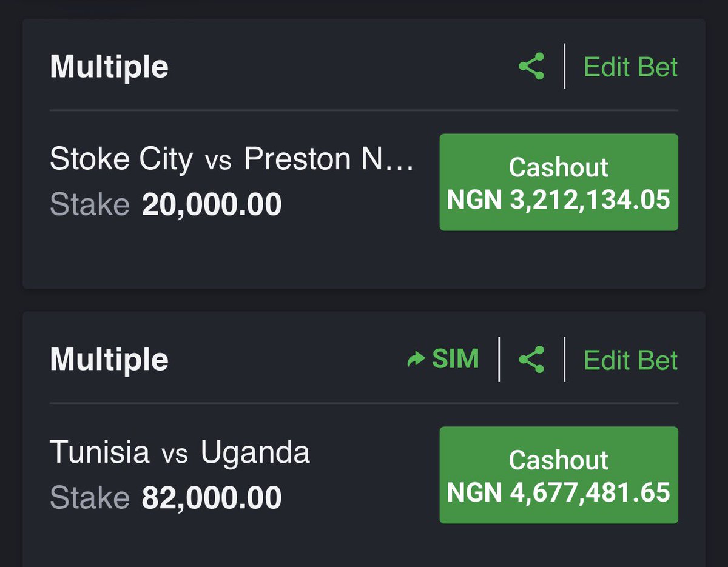Click the Stake label above Tunisia card divider
Image resolution: width=728 pixels, height=567 pixels.
point(90,205)
